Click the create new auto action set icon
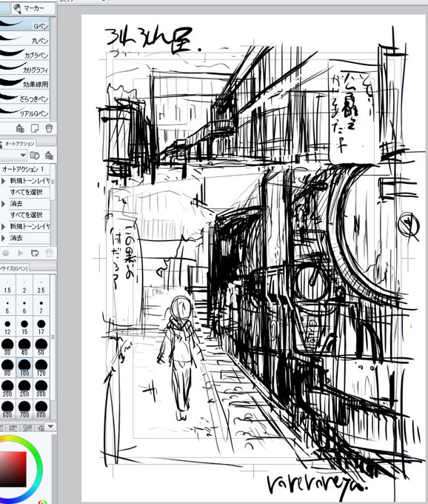Screen dimensions: 428x504 point(35,156)
